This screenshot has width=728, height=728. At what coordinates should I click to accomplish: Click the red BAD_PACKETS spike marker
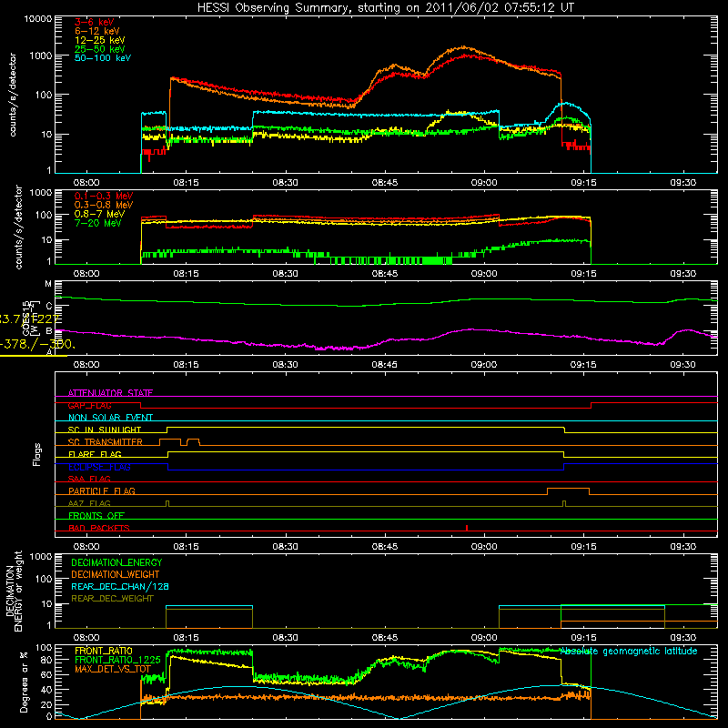tap(467, 528)
